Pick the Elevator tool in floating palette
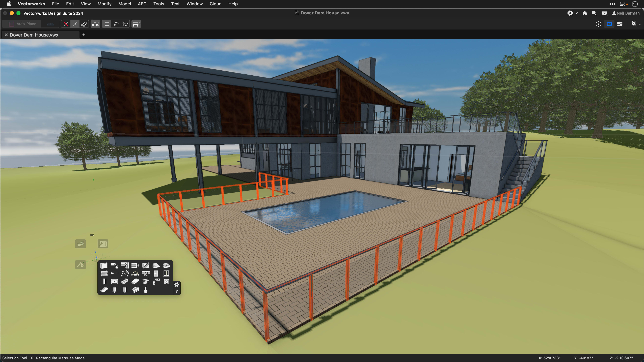The image size is (644, 362). pos(115,282)
